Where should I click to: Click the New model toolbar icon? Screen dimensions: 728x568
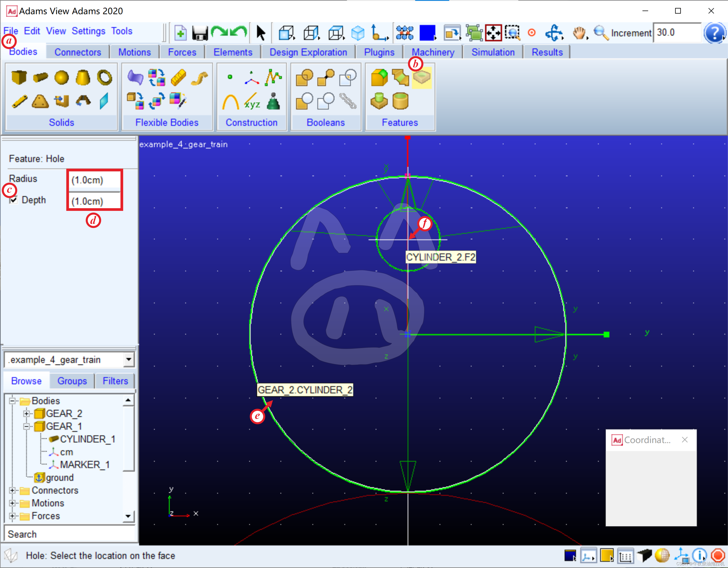(180, 33)
